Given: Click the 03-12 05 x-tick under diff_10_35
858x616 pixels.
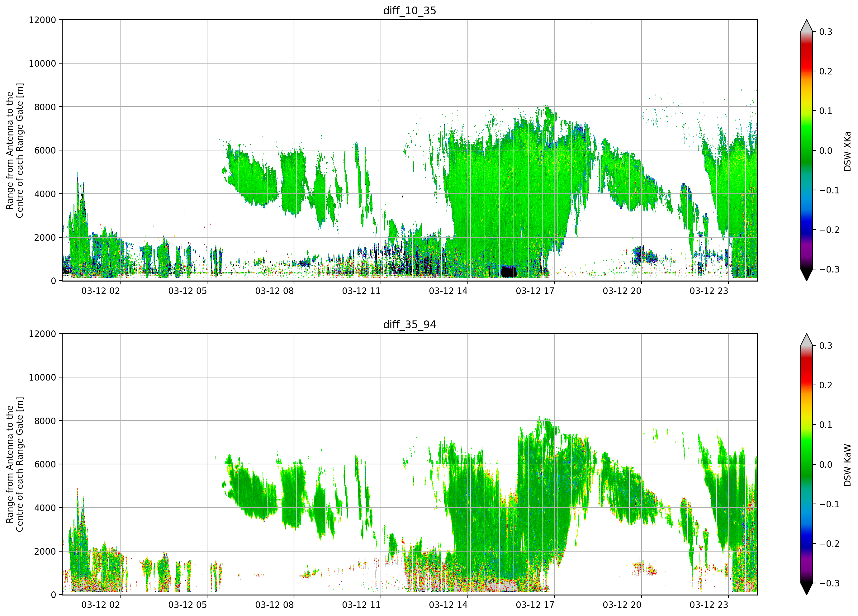Looking at the screenshot, I should point(188,291).
